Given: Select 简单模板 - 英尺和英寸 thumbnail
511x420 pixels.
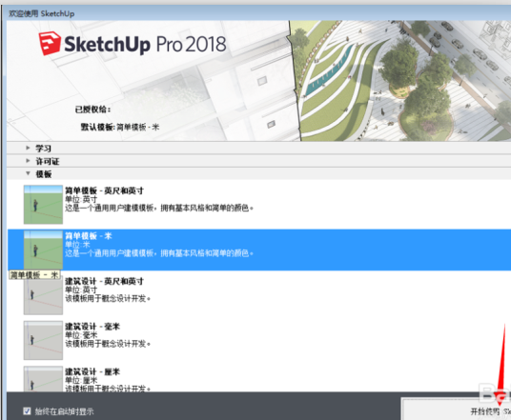Looking at the screenshot, I should pyautogui.click(x=43, y=205).
